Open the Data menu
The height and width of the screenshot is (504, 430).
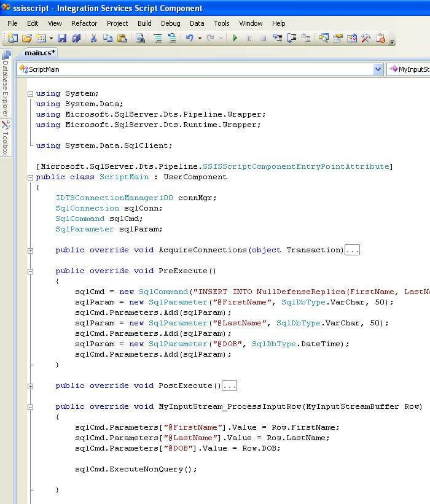click(x=197, y=23)
